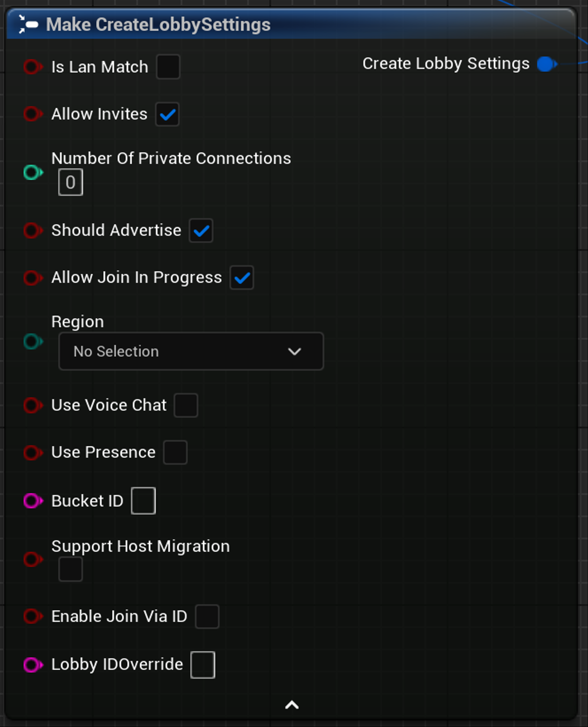Click the Is Lan Match input pin
The height and width of the screenshot is (727, 588).
(33, 67)
